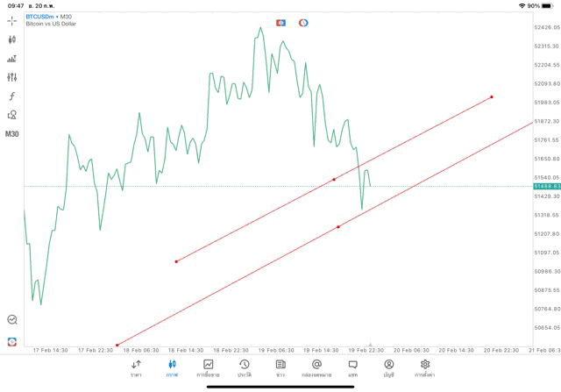Select the upper red trendline's right endpoint
This screenshot has width=561, height=392.
coord(492,96)
